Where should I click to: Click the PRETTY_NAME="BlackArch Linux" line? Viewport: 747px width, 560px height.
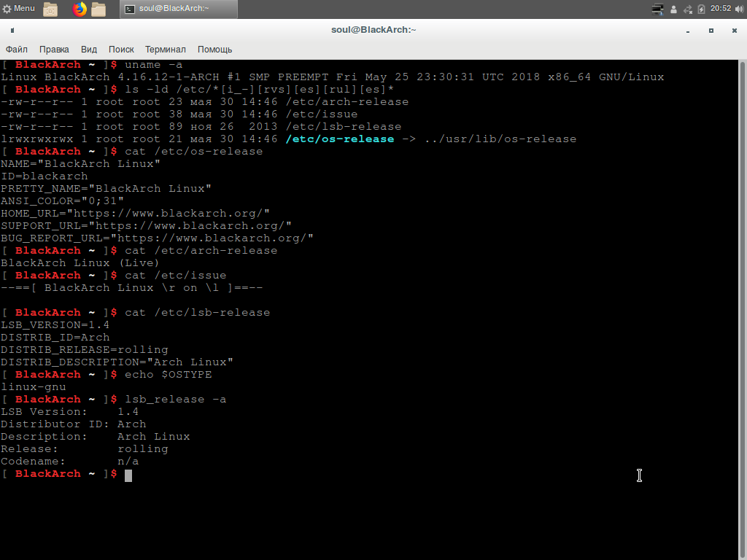pos(107,189)
